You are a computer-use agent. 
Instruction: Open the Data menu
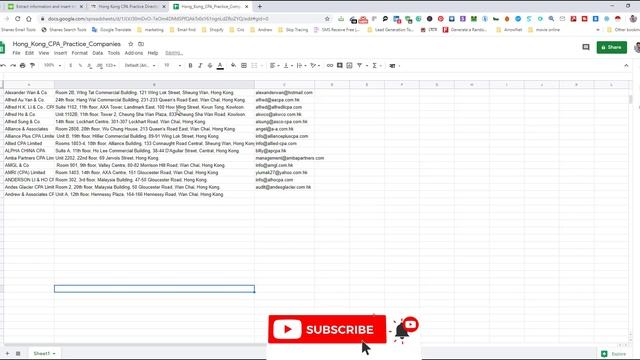[98, 53]
